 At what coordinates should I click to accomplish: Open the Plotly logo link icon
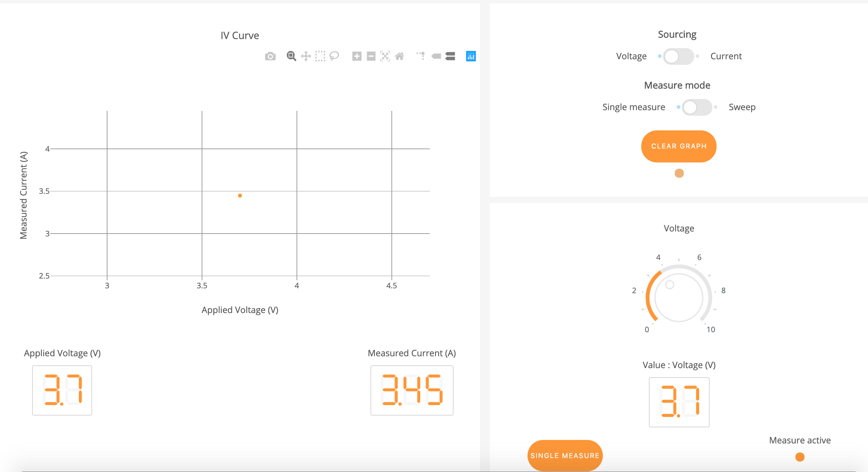(x=471, y=56)
